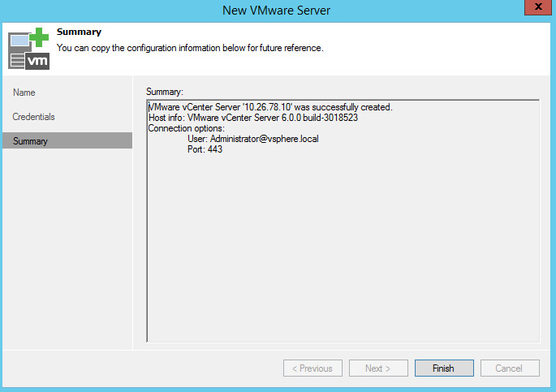556x392 pixels.
Task: Select the Summary wizard step
Action: pos(67,140)
